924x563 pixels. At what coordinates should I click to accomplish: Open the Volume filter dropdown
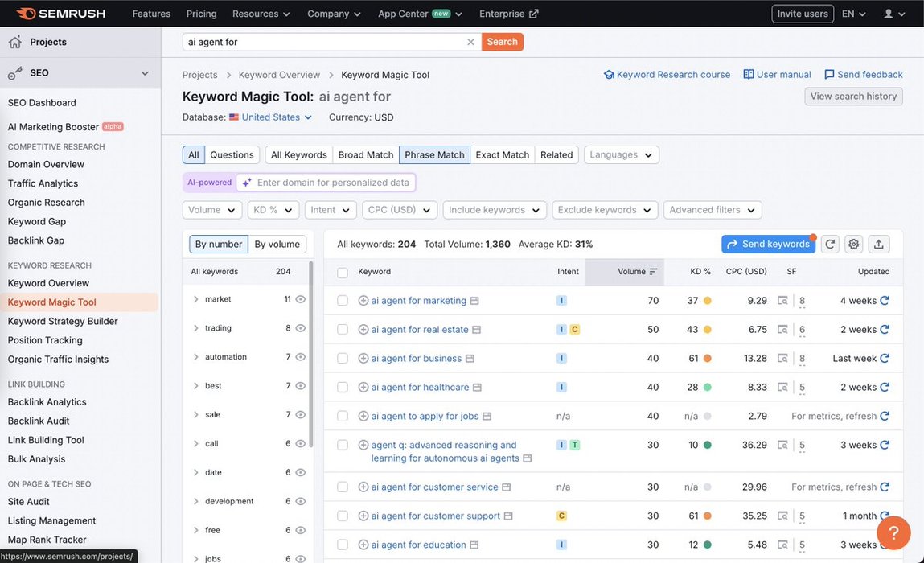pos(212,210)
